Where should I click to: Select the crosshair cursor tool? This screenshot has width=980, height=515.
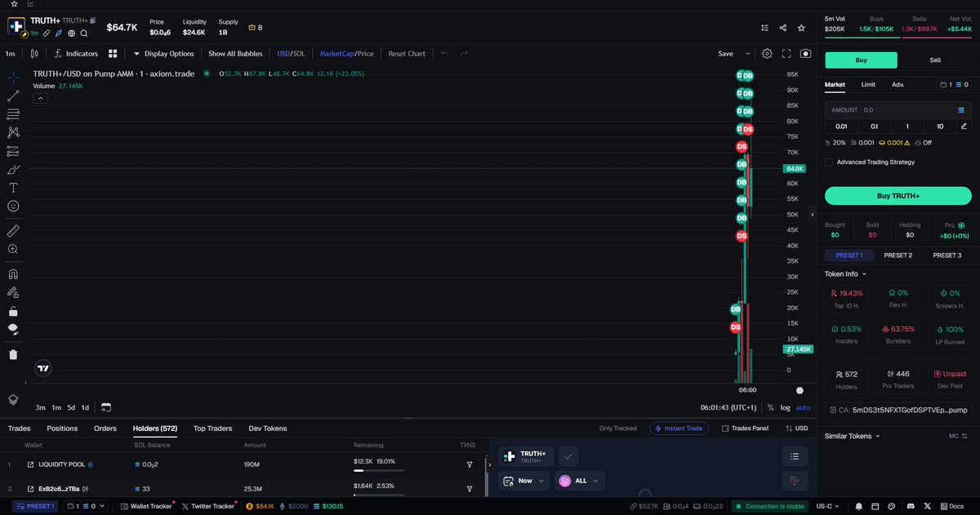[13, 77]
